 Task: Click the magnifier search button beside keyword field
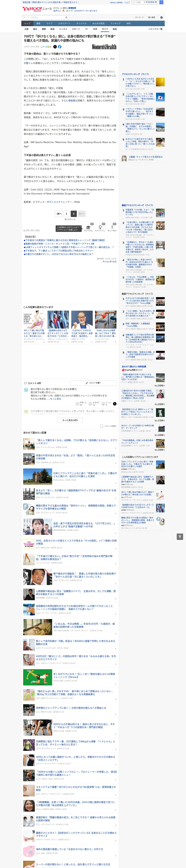click(x=66, y=18)
